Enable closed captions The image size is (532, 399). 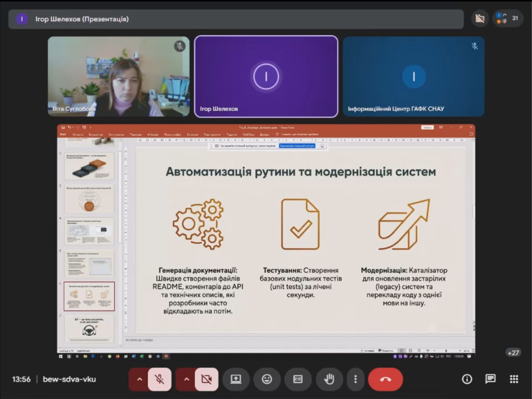298,379
